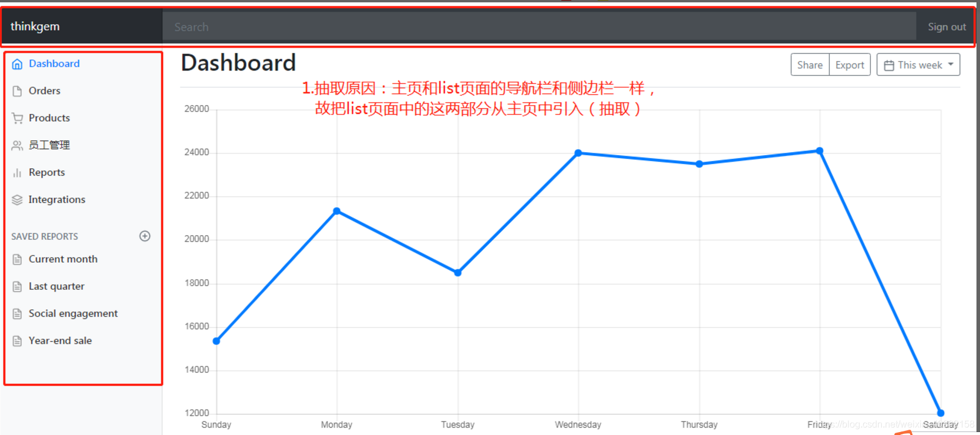Open the Year-end sale saved report
This screenshot has width=980, height=435.
point(60,340)
